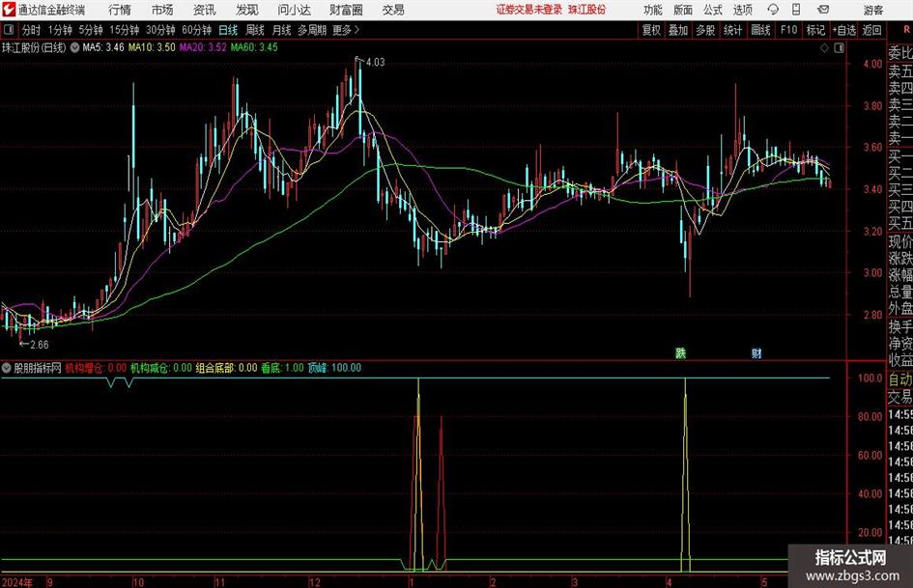913x588 pixels.
Task: Switch to 周线 period
Action: coord(255,30)
